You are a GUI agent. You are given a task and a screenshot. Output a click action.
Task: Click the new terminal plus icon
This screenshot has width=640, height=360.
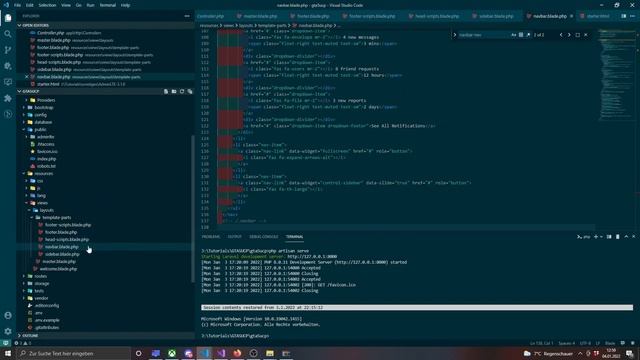(x=596, y=237)
